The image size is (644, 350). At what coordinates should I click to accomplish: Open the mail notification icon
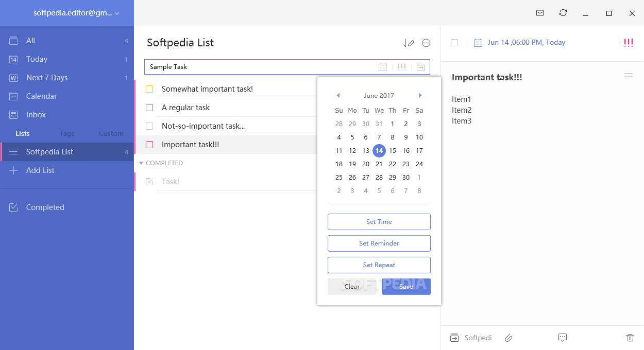point(540,13)
